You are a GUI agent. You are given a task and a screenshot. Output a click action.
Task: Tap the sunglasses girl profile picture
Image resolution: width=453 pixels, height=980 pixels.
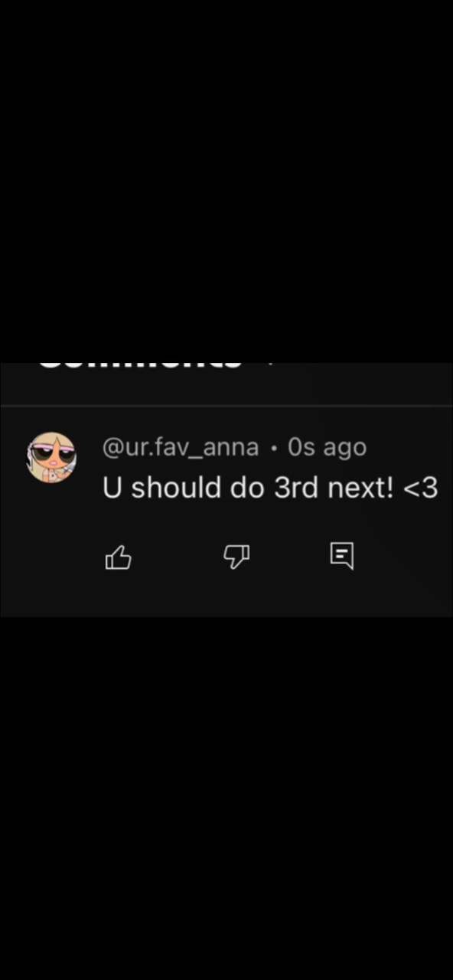tap(51, 457)
